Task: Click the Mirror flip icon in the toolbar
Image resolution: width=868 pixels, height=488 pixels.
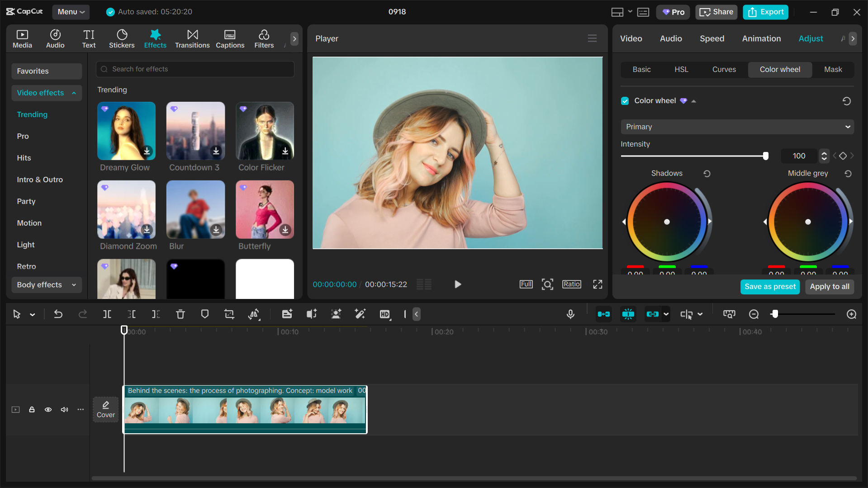Action: click(254, 314)
